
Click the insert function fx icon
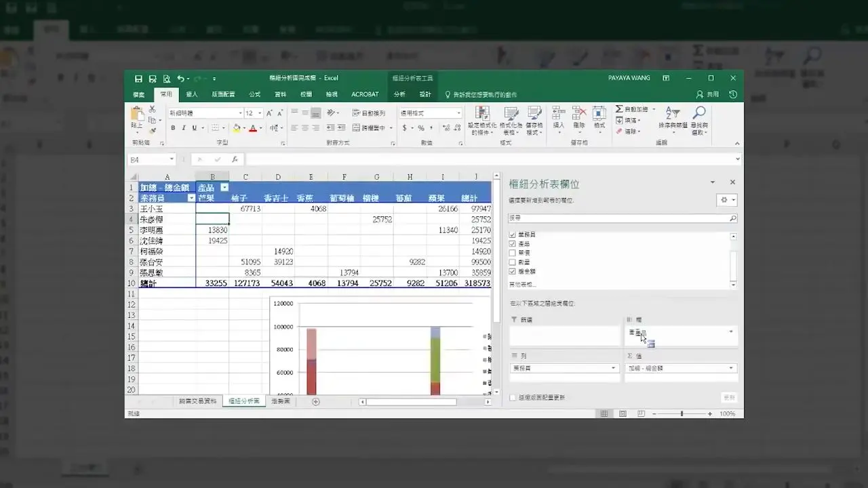coord(235,159)
